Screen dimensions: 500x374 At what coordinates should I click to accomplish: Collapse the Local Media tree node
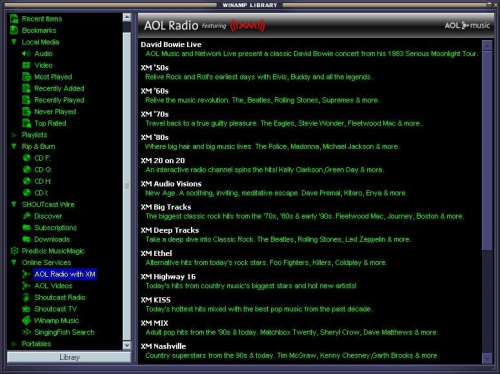[14, 42]
